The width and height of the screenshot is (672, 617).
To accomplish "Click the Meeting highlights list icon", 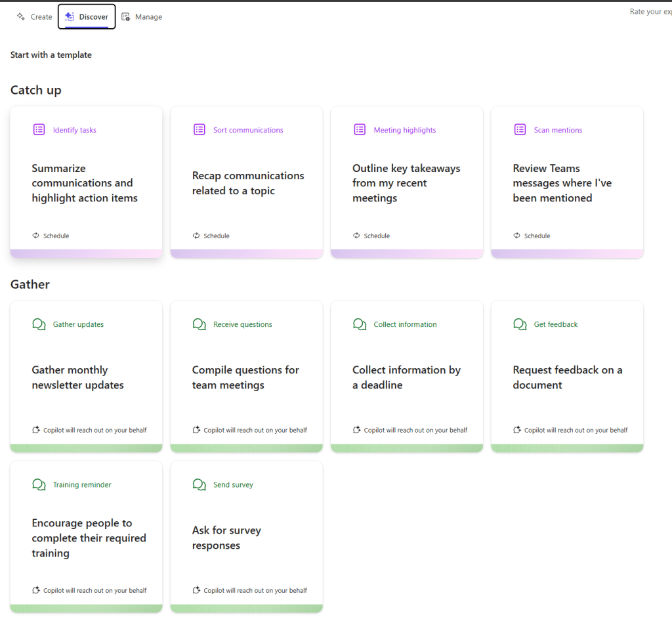I will tap(360, 130).
